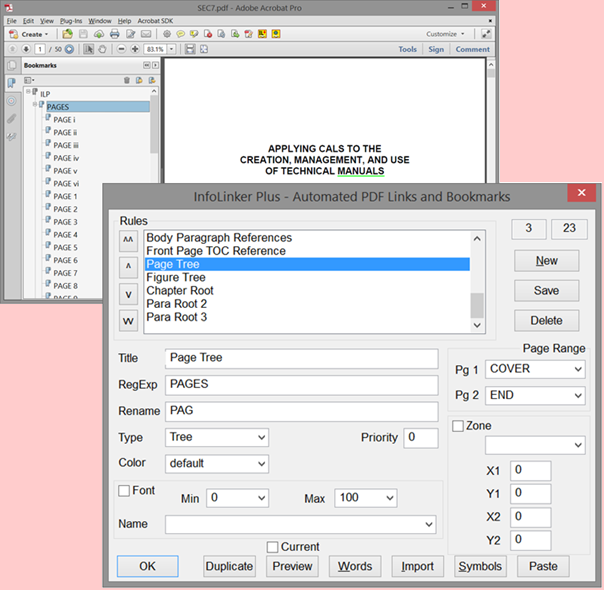Image resolution: width=604 pixels, height=590 pixels.
Task: Open the attachments paperclip panel icon
Action: click(12, 118)
